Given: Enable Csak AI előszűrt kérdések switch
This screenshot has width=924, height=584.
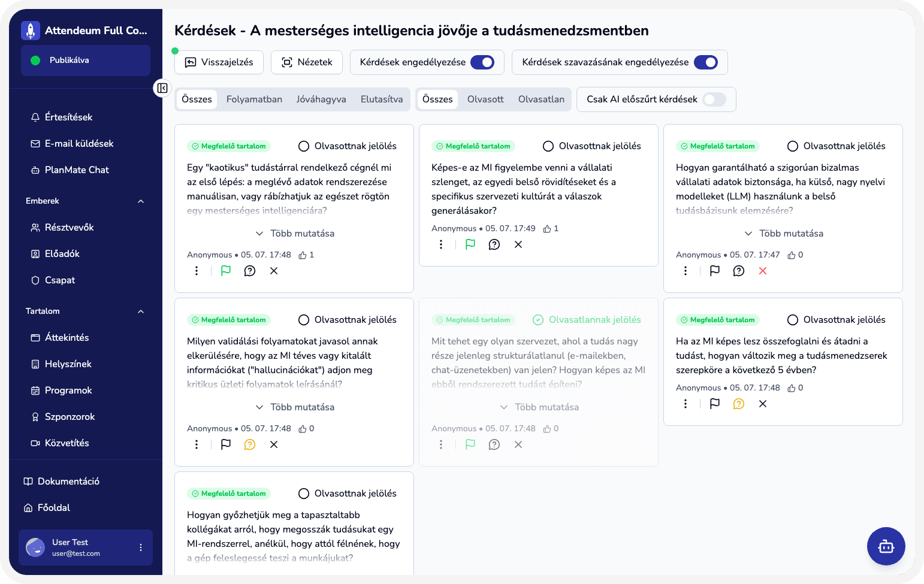Looking at the screenshot, I should coord(714,99).
